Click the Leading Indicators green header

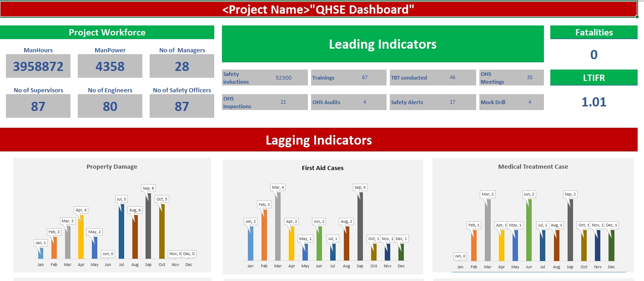tap(383, 44)
